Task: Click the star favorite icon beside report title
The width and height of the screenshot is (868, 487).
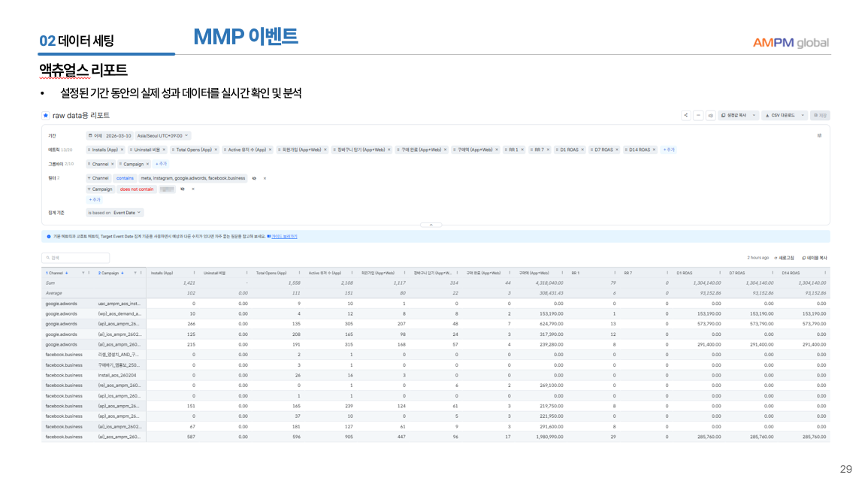Action: [45, 115]
